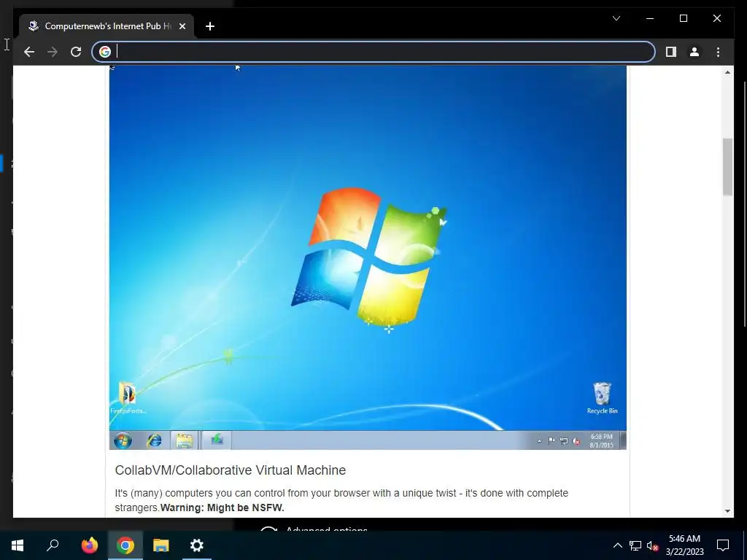Click the CollabVM/Collaborative Virtual Machine heading
Viewport: 747px width, 560px height.
(230, 470)
